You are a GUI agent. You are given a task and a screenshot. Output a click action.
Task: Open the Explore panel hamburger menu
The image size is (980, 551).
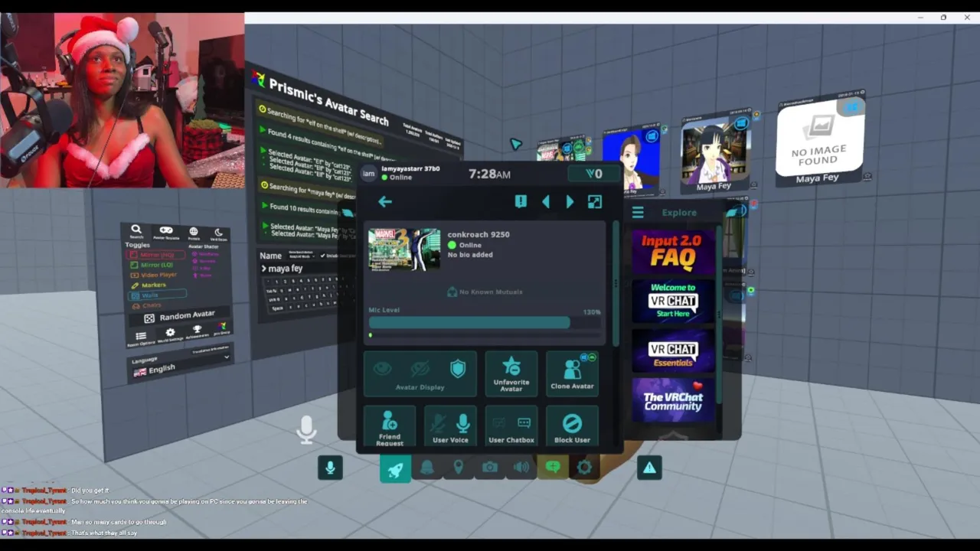coord(638,213)
